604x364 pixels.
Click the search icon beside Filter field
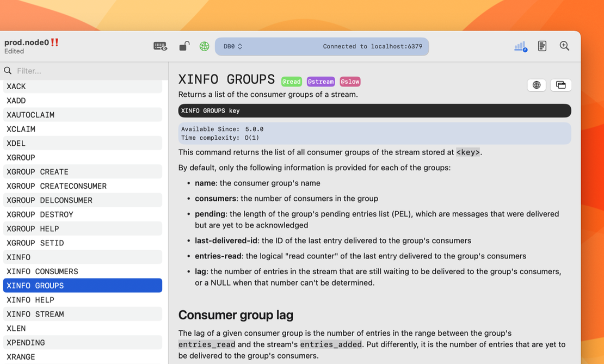[x=8, y=71]
